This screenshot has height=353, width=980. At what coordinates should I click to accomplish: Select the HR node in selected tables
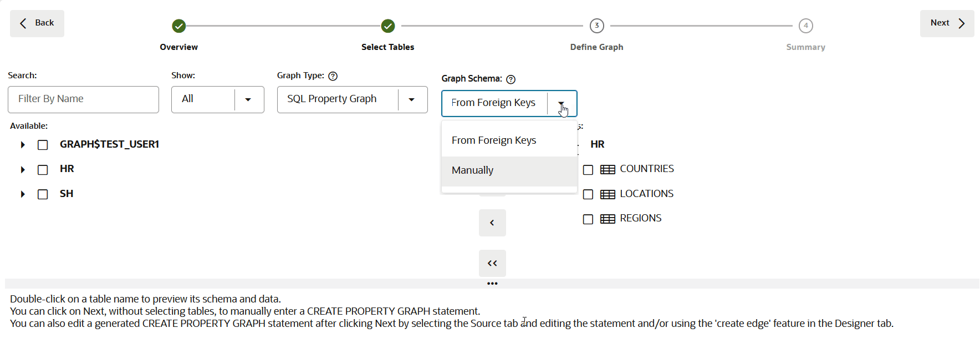598,144
